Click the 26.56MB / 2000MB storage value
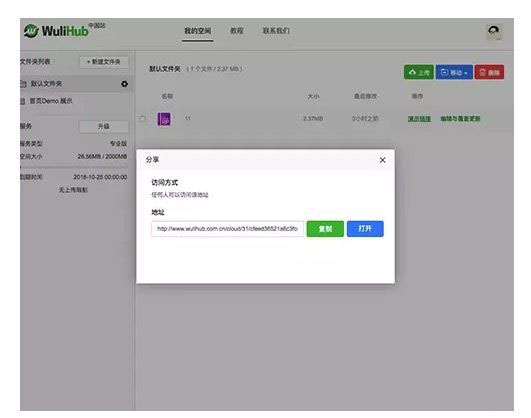Screen dimensions: 531x418 pos(102,156)
